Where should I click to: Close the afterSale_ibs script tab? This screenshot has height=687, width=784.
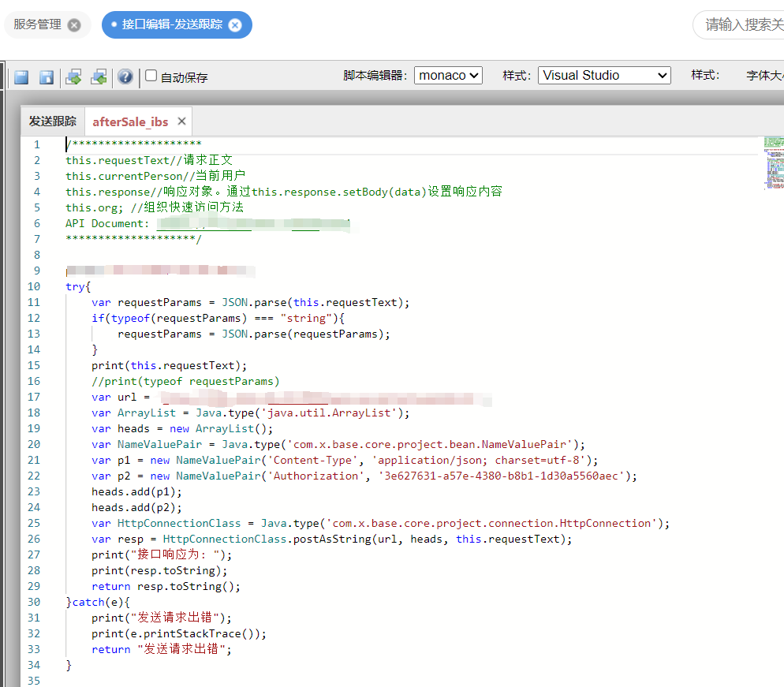coord(181,121)
